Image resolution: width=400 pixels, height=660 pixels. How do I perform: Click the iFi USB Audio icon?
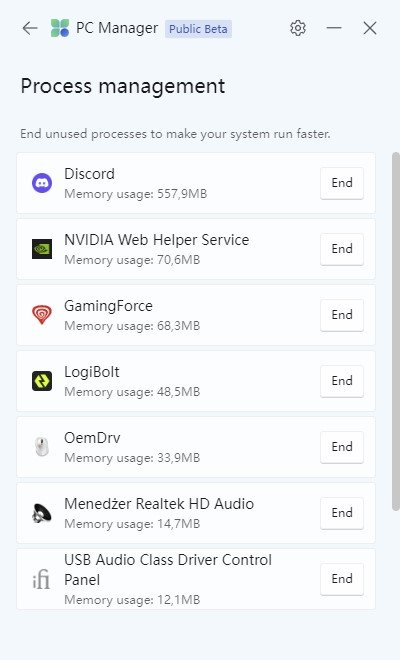click(41, 579)
